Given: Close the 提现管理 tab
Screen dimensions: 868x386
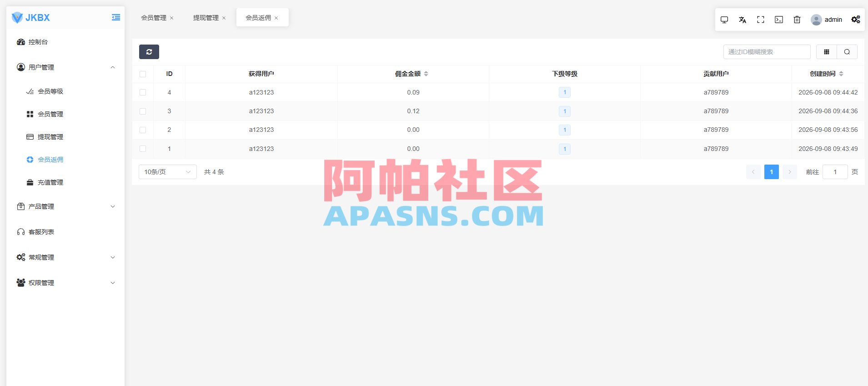Looking at the screenshot, I should pyautogui.click(x=224, y=18).
